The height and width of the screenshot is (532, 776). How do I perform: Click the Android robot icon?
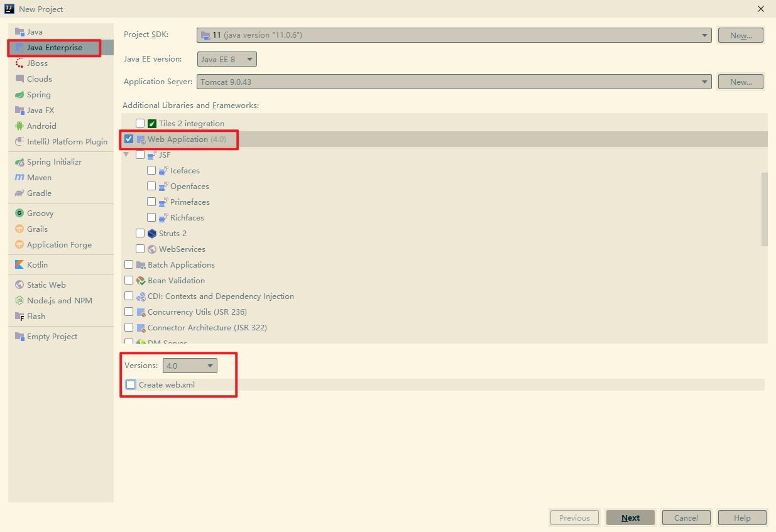19,126
